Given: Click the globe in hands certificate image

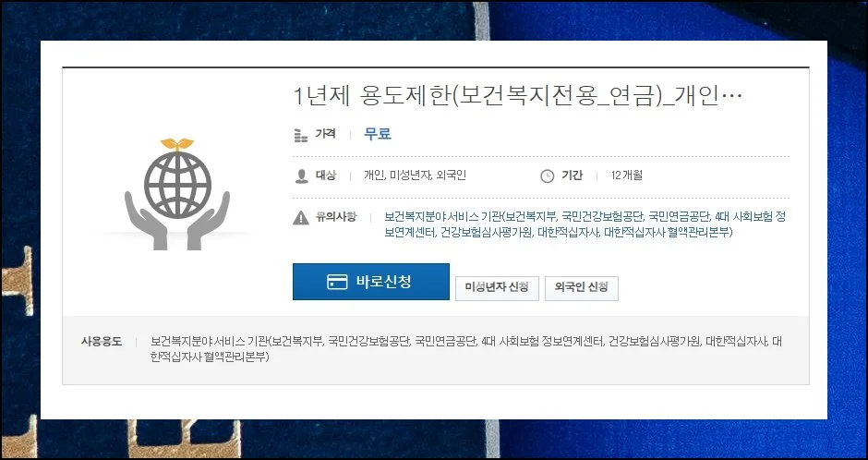Looking at the screenshot, I should 177,194.
